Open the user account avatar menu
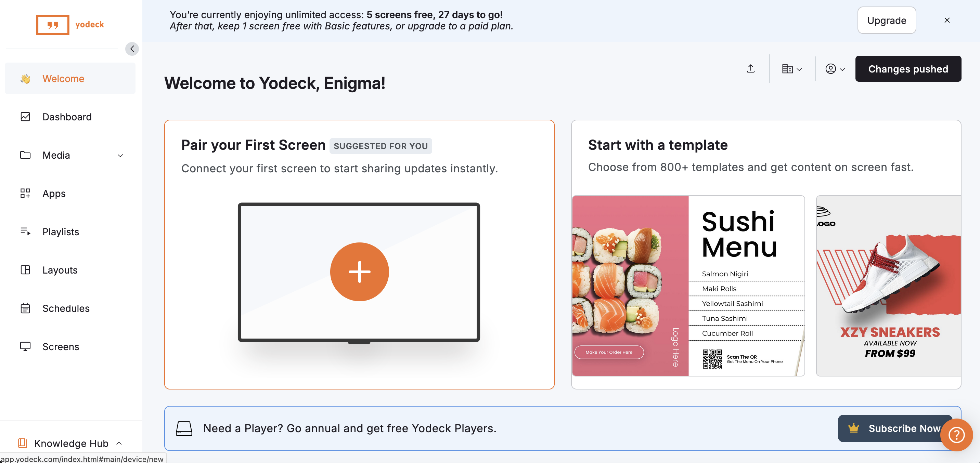Viewport: 980px width, 463px height. (835, 69)
